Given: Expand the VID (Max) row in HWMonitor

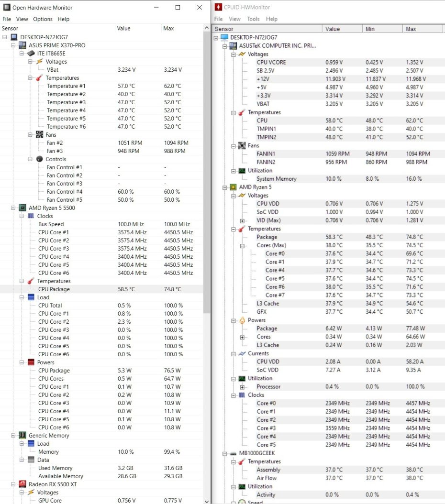Looking at the screenshot, I should [x=242, y=221].
